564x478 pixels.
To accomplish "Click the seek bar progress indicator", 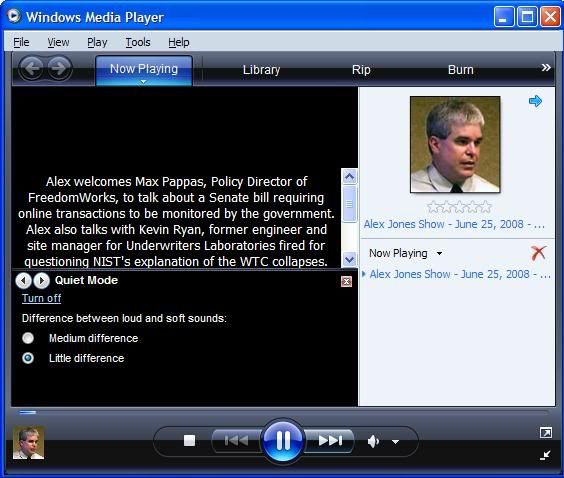I will (x=28, y=412).
